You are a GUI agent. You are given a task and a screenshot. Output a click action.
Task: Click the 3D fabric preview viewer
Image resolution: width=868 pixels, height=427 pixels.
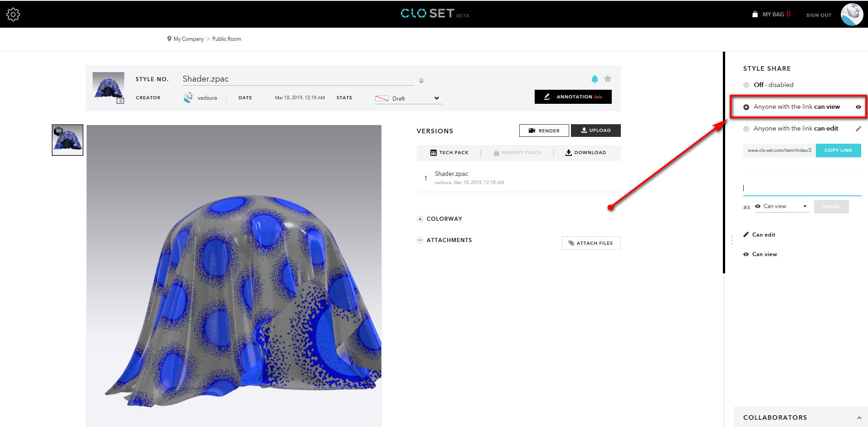pyautogui.click(x=234, y=276)
